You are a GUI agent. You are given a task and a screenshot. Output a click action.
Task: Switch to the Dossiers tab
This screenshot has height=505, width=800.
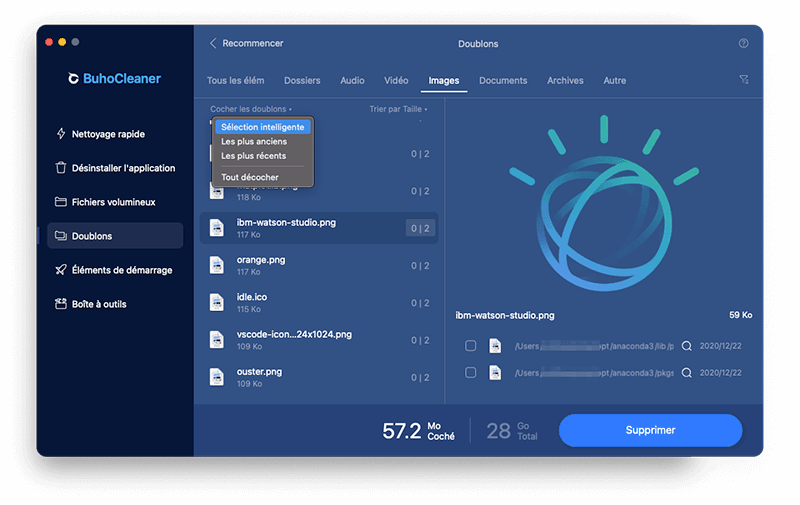click(x=302, y=81)
